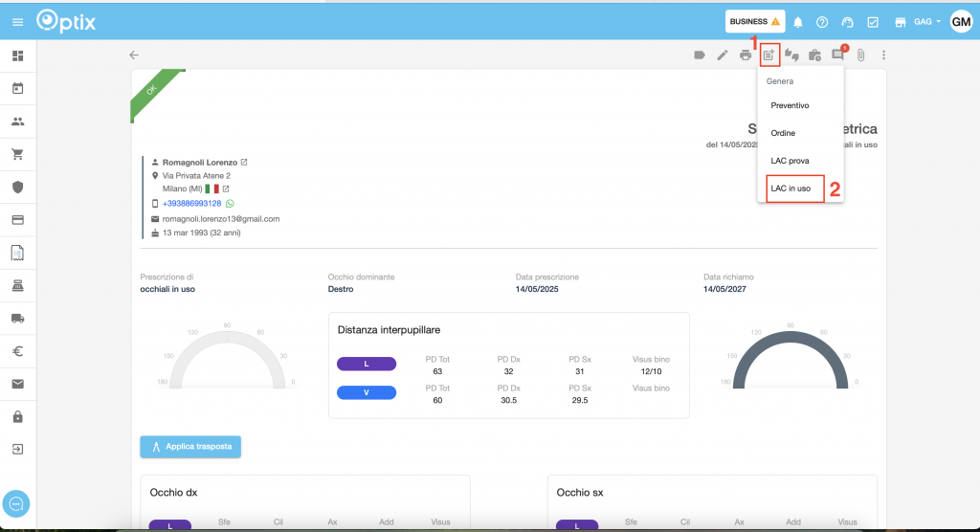Select the Ordine menu option
The height and width of the screenshot is (532, 980).
783,133
